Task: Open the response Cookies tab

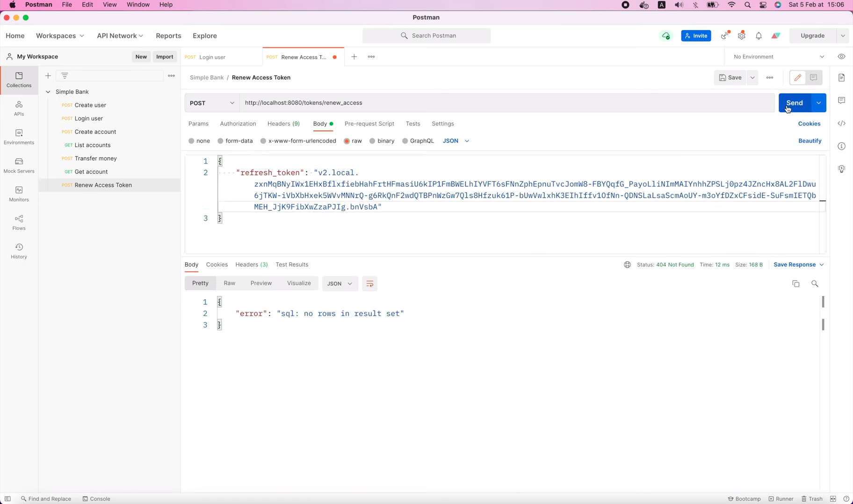Action: point(217,265)
